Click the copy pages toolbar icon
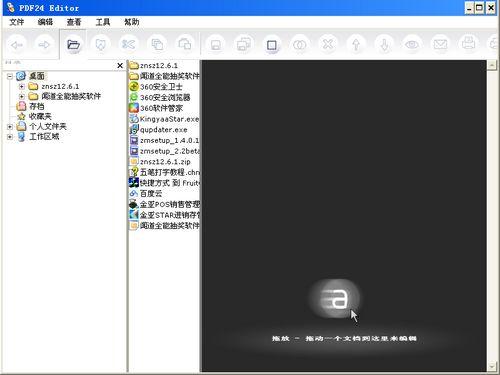The image size is (500, 375). tap(157, 45)
